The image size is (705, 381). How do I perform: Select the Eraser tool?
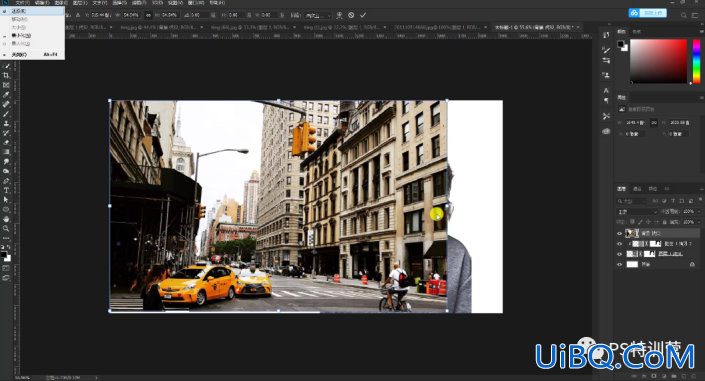click(6, 142)
